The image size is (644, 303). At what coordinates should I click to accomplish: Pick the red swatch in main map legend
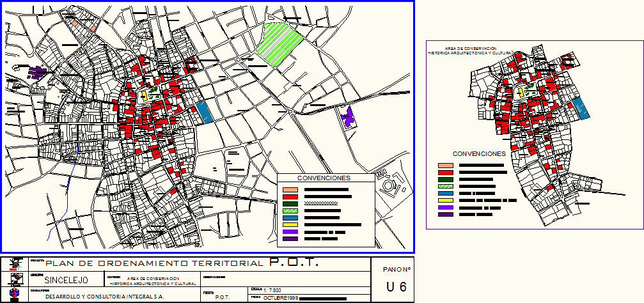click(290, 196)
